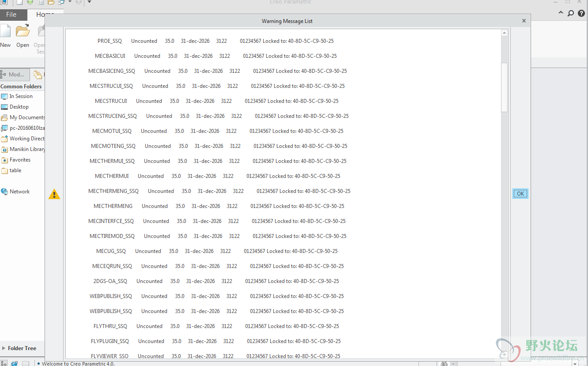Click the Favorites star folder icon
This screenshot has height=366, width=588.
[4, 160]
